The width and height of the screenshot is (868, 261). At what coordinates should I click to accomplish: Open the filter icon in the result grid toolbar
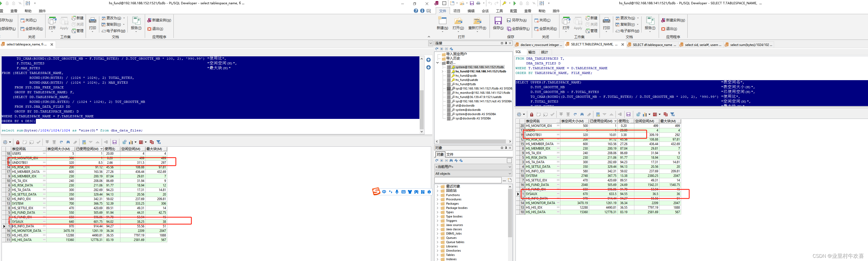pyautogui.click(x=158, y=142)
